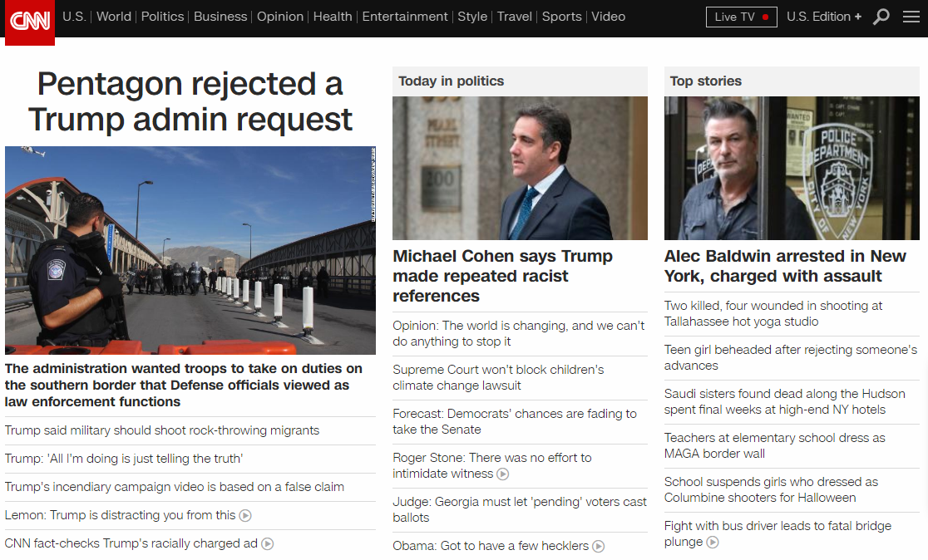Open Saudi sisters found dead along Hudson story
928x560 pixels.
(x=785, y=401)
